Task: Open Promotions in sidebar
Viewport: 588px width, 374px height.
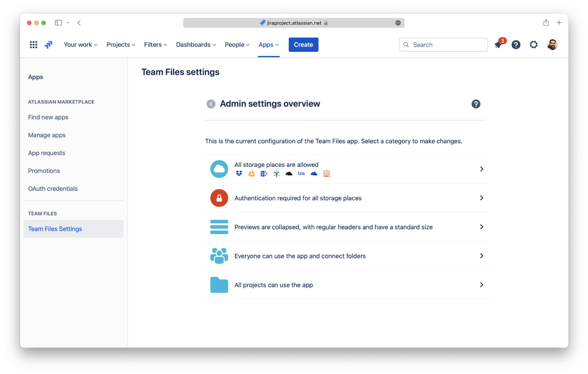Action: point(44,171)
